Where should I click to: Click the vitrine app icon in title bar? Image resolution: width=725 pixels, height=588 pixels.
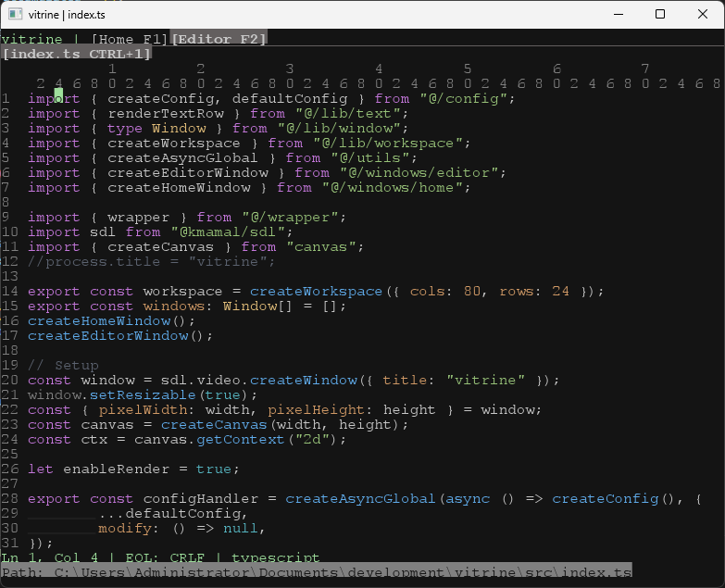coord(15,14)
